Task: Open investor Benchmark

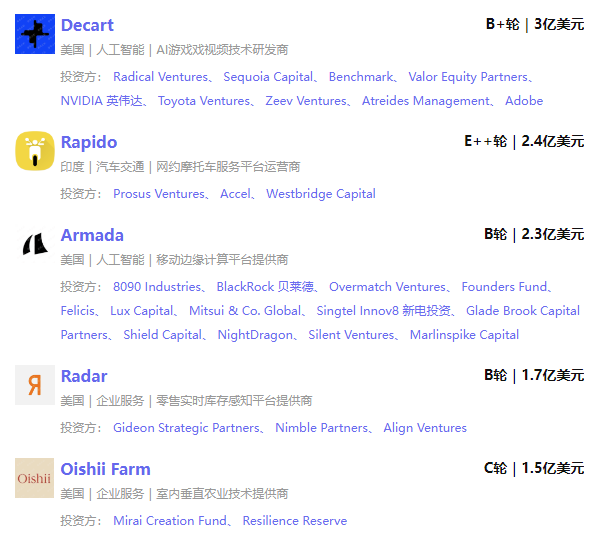Action: click(x=361, y=77)
